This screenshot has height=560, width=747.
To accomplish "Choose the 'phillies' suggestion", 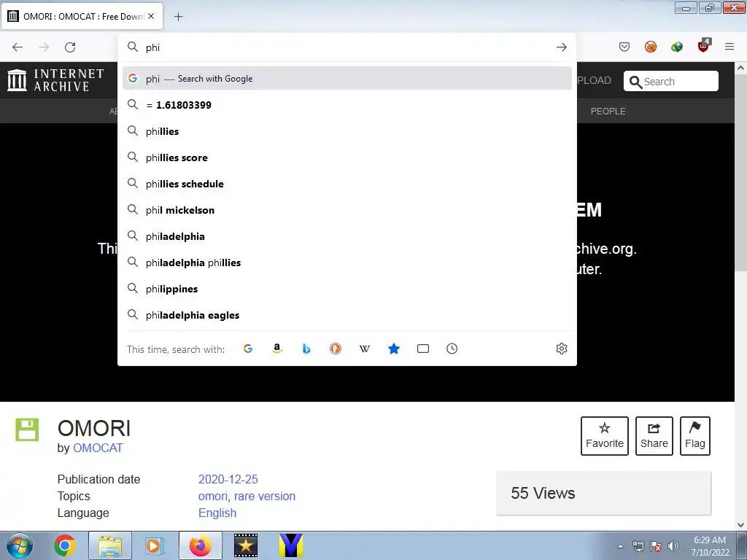I will point(347,131).
